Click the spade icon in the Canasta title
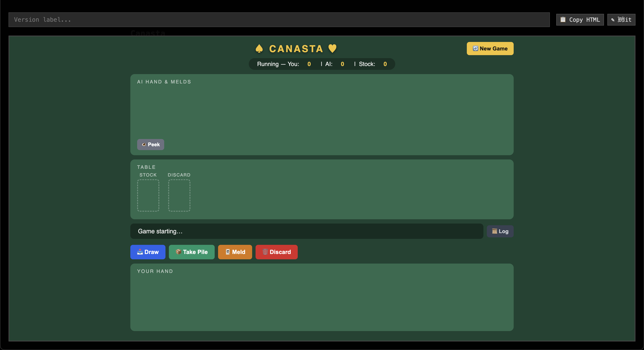Image resolution: width=644 pixels, height=350 pixels. (259, 49)
